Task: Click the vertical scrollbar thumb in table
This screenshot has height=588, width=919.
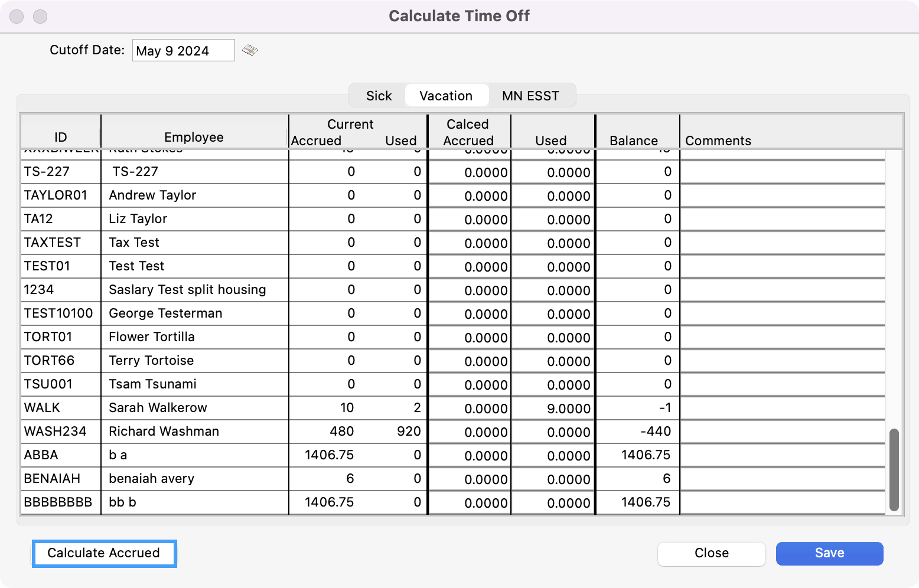Action: tap(894, 469)
